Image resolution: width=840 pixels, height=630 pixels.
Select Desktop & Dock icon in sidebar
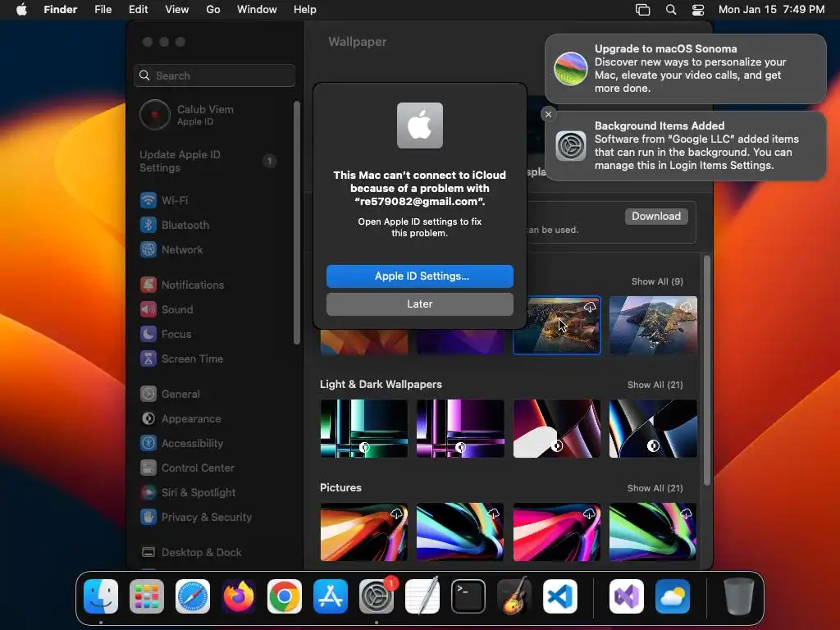click(148, 552)
